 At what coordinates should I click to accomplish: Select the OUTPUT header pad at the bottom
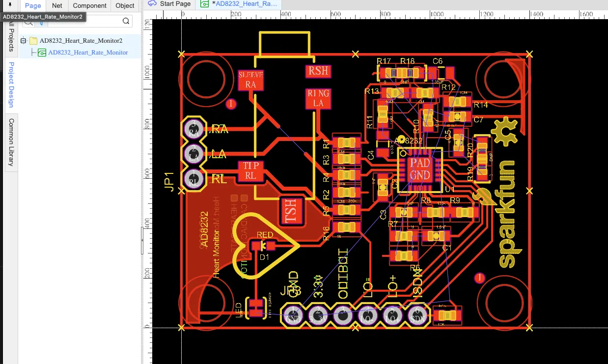click(343, 315)
